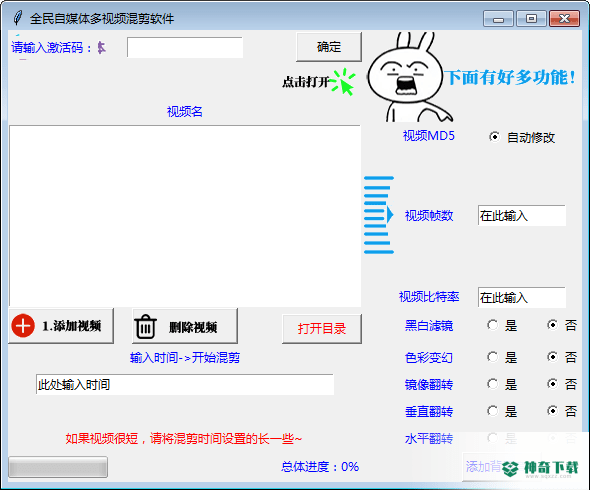
Task: Click the 此处输入时间 time field
Action: point(185,384)
